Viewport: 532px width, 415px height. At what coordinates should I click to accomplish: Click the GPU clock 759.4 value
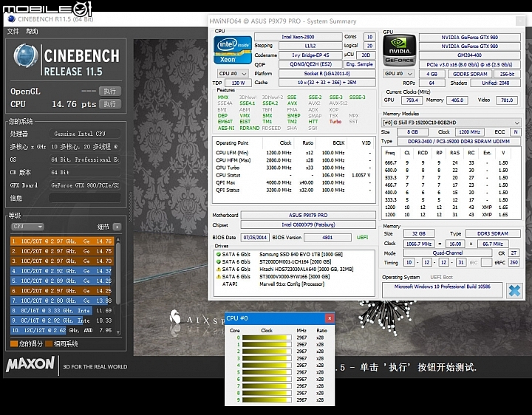[x=412, y=100]
